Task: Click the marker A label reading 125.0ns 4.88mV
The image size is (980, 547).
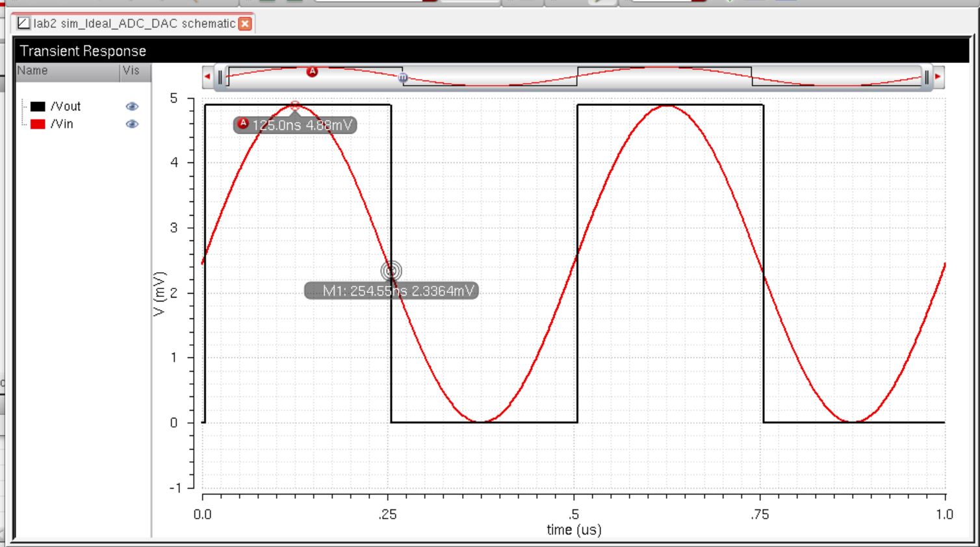Action: 296,125
